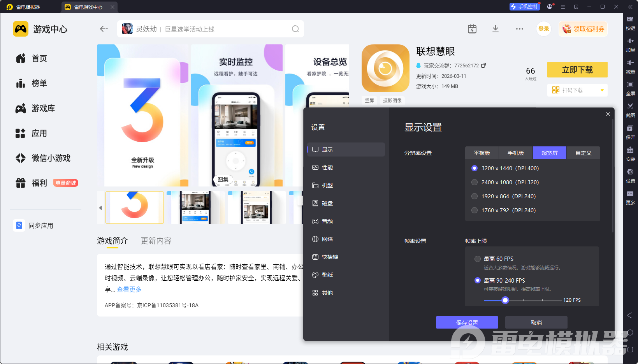The image size is (638, 364).
Task: Click the search field showing 灵妖劫
Action: coord(210,29)
